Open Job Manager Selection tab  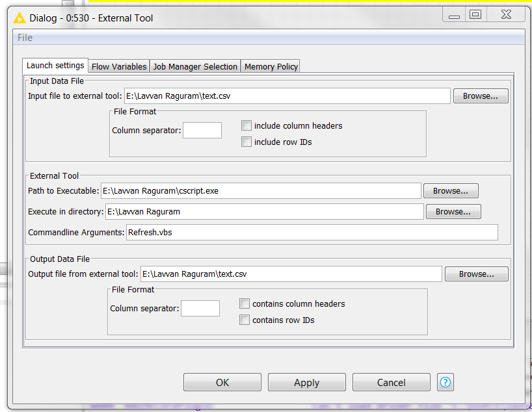tap(195, 66)
